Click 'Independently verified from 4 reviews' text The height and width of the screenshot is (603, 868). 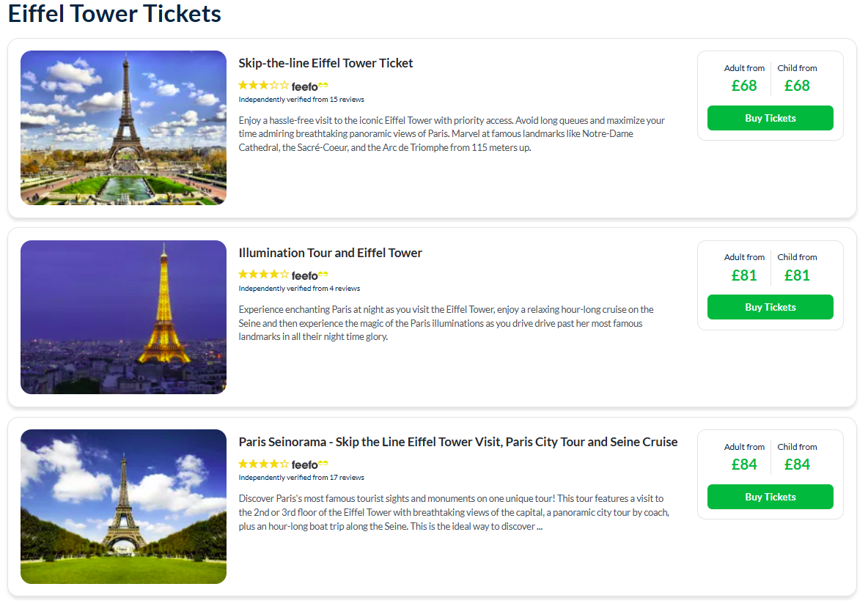(299, 289)
